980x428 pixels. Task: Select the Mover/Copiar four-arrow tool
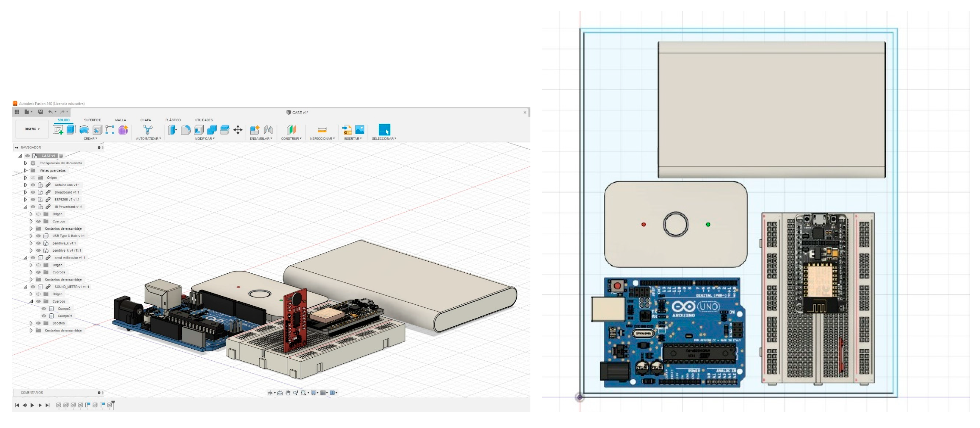point(237,130)
